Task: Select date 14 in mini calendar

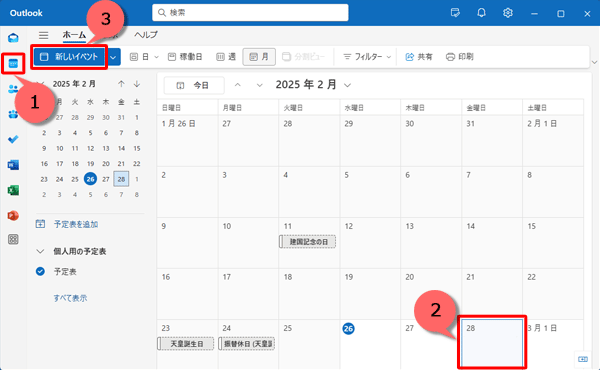Action: (x=121, y=148)
